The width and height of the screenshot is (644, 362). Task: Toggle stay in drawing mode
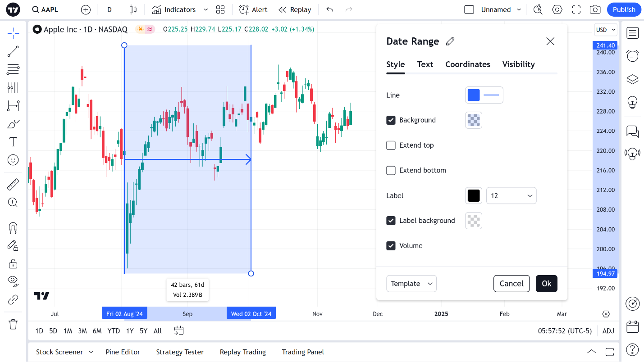(x=13, y=245)
